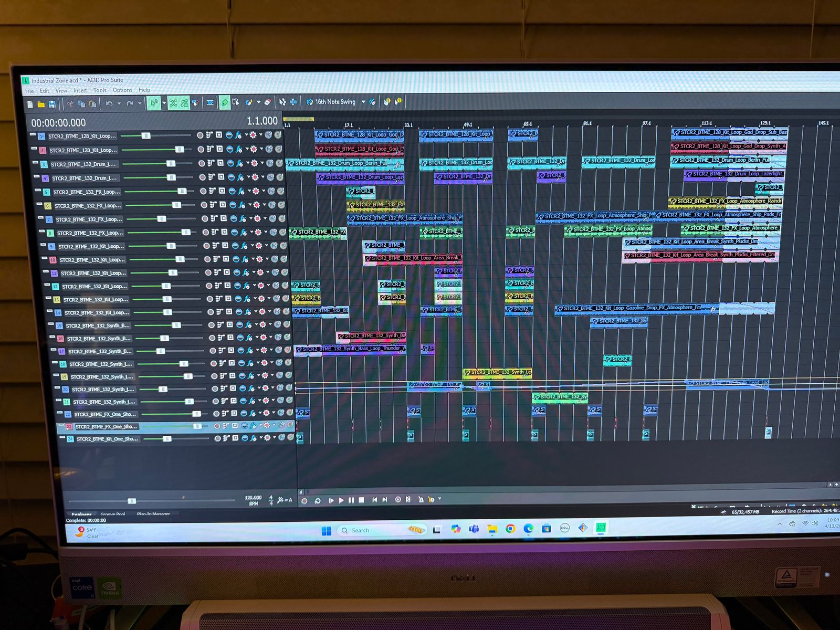
Task: Click the Record button in transport bar
Action: click(x=304, y=501)
